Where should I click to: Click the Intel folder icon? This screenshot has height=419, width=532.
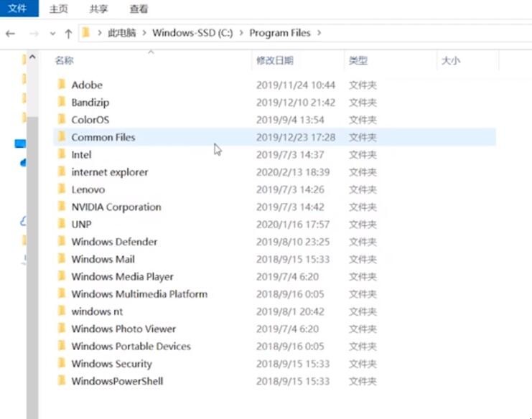point(62,155)
